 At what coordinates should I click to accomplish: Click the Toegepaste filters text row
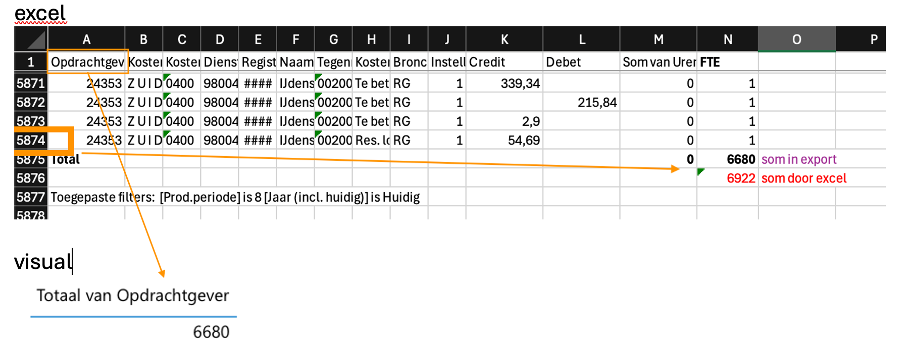(235, 197)
